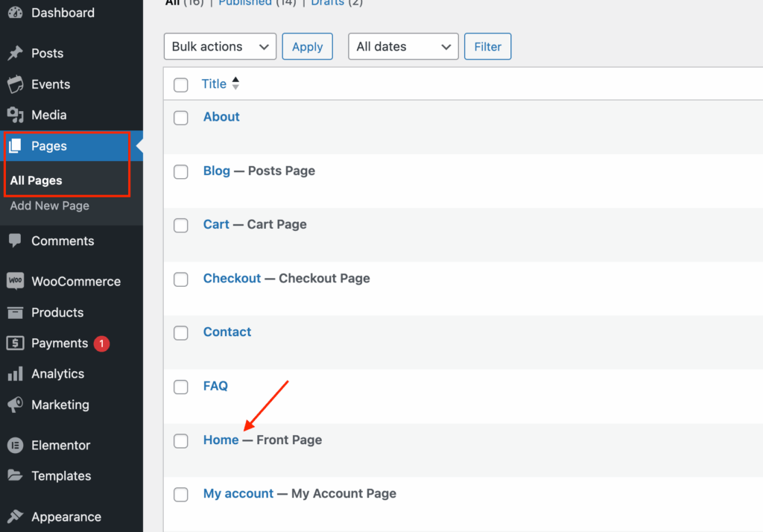Click the Filter button
763x532 pixels.
(487, 47)
